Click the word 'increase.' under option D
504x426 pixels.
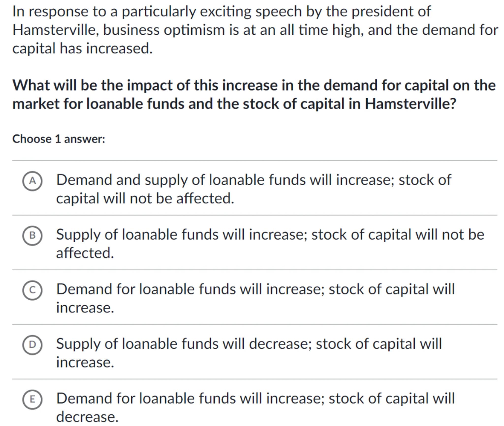pyautogui.click(x=85, y=362)
